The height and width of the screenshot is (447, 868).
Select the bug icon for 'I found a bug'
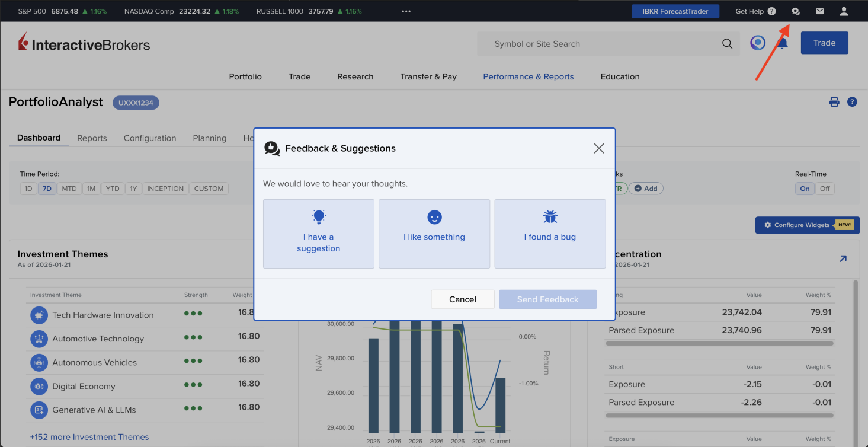click(x=550, y=216)
